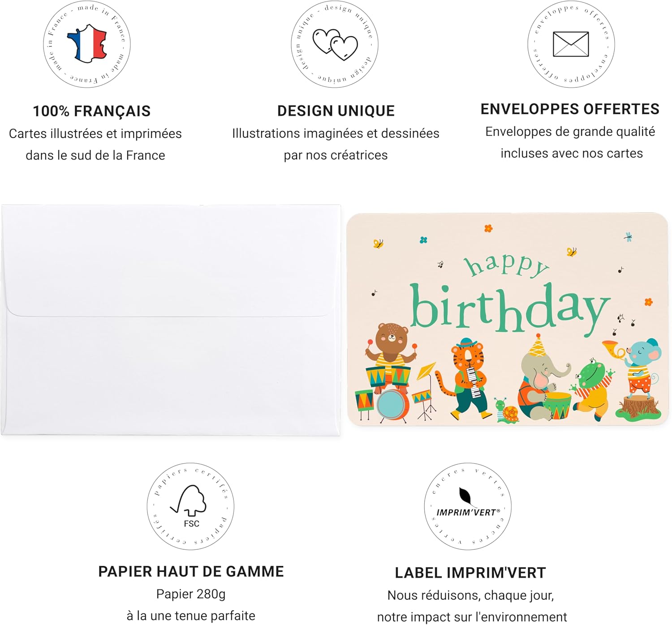
Task: Click the small snail on the card
Action: (x=507, y=410)
